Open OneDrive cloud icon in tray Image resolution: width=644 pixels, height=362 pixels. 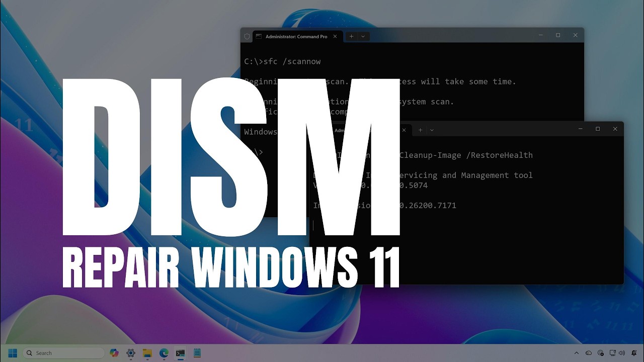pos(589,353)
